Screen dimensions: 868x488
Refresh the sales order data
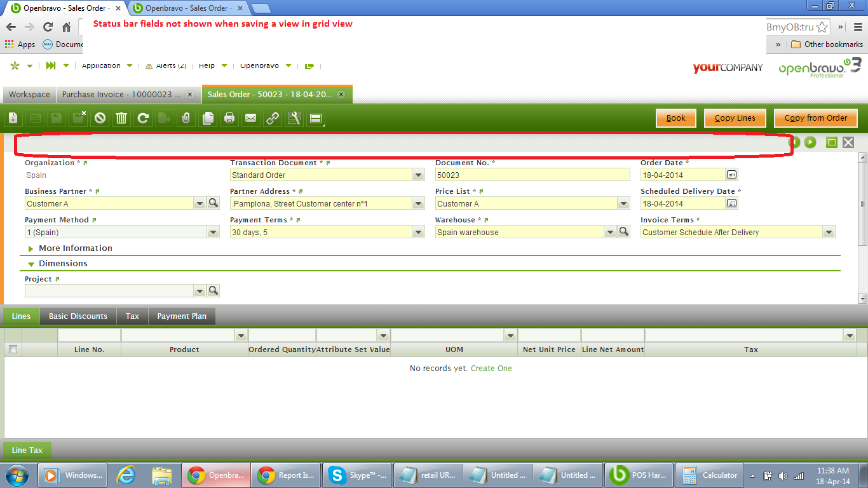click(143, 118)
